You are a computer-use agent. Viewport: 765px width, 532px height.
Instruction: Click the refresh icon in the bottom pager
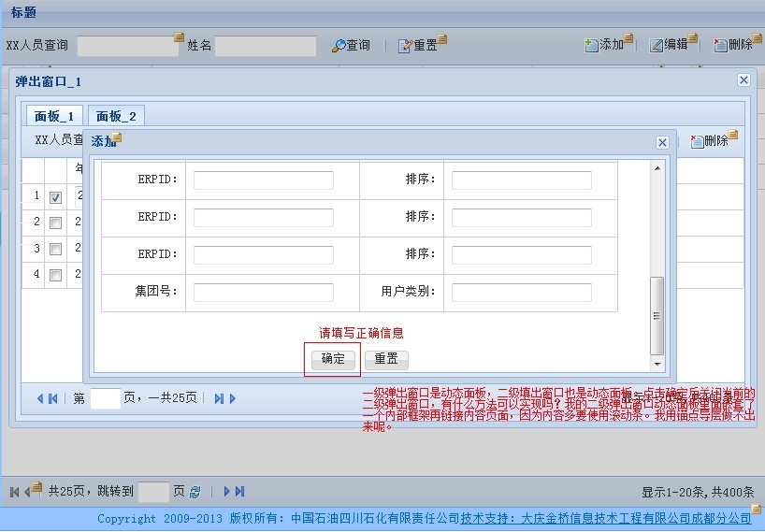[195, 492]
